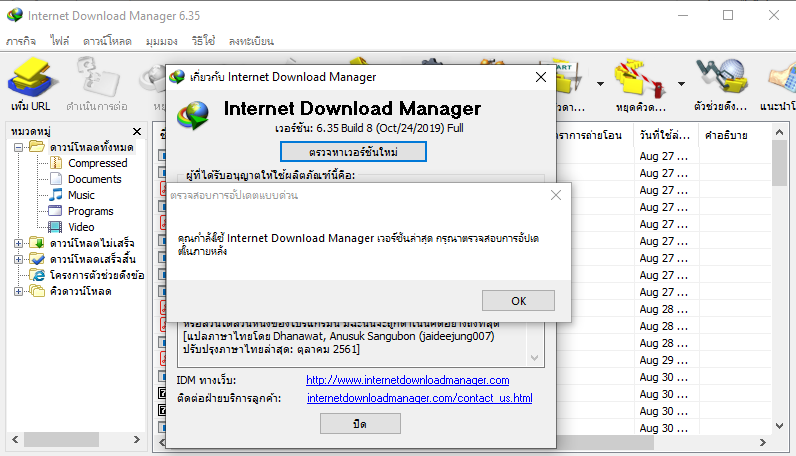Open dropdown arrow beside Start Queue icon
Screen dimensions: 796x456
[x=600, y=84]
